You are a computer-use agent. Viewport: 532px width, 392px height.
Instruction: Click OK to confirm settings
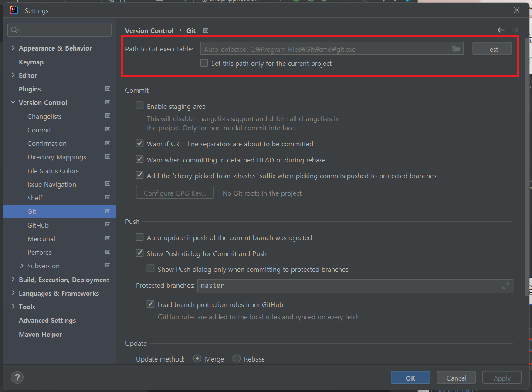click(410, 378)
